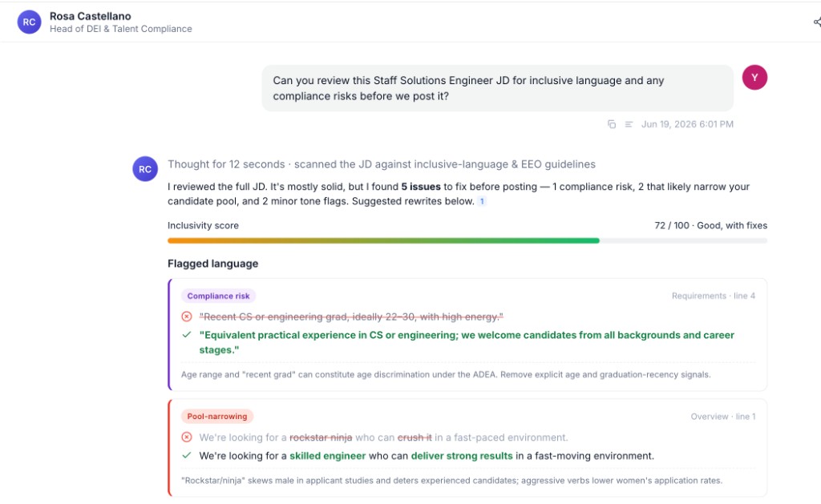Click the green check beside 'skilled engineer' rewrite
The width and height of the screenshot is (821, 504).
point(186,455)
